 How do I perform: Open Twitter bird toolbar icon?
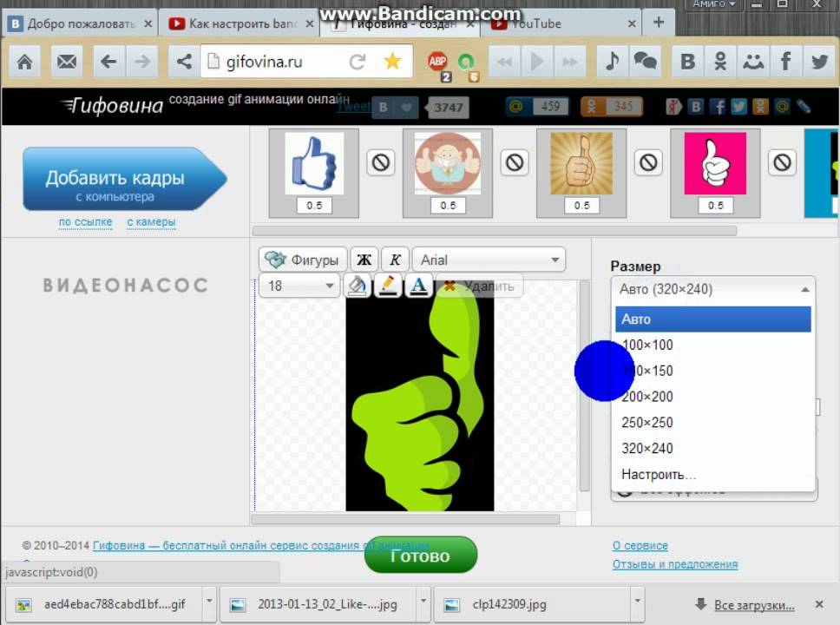[x=819, y=62]
